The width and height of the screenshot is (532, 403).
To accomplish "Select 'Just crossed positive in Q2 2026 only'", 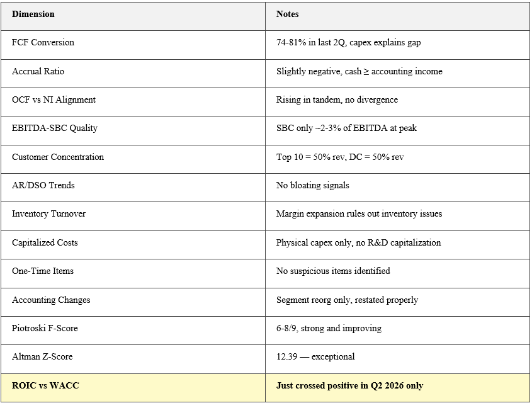I will coord(349,386).
